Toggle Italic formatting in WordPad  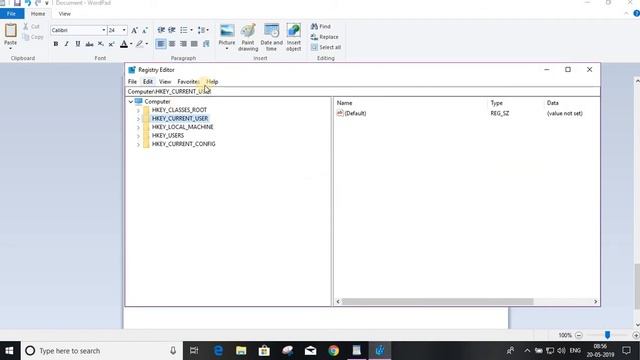click(x=67, y=44)
